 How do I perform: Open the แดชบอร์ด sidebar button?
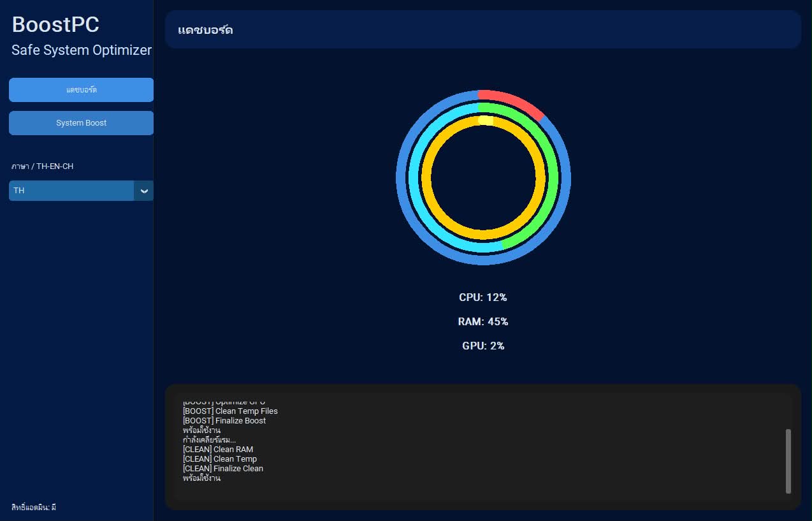(x=81, y=90)
